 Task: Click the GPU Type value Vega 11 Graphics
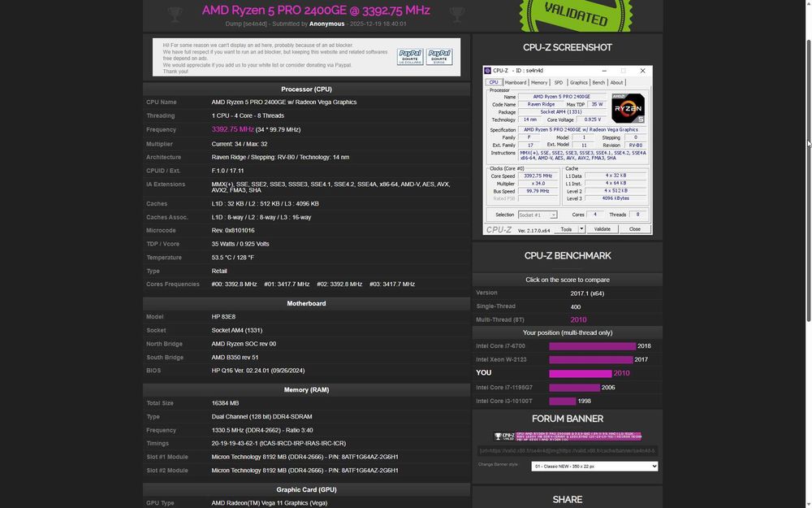(x=270, y=503)
